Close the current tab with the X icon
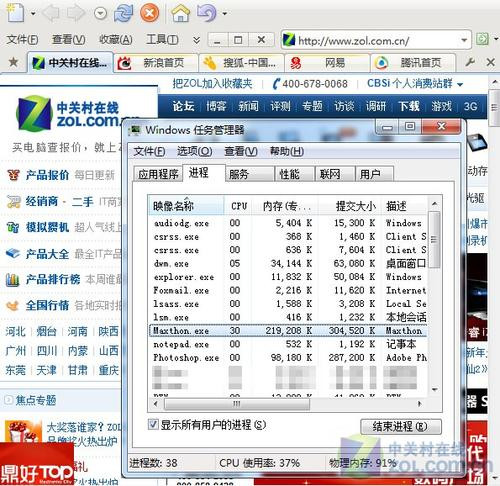The height and width of the screenshot is (486, 500). coord(491,62)
